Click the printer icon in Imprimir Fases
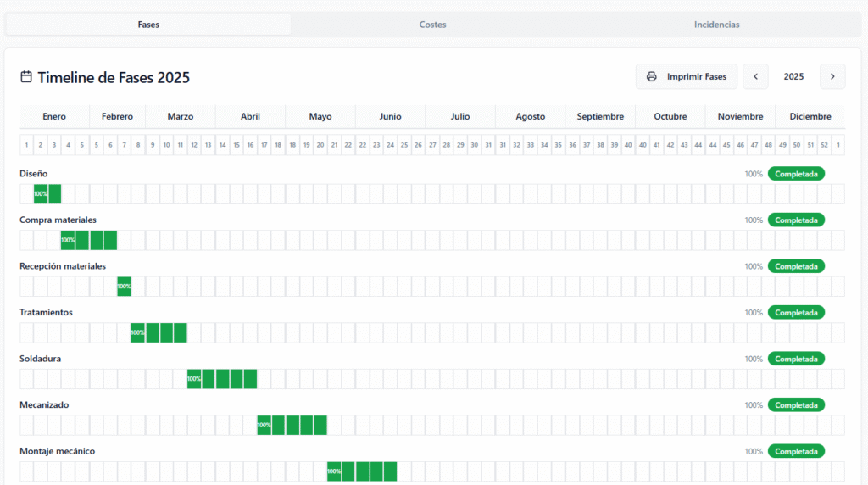Screen dimensions: 868x485 point(651,77)
